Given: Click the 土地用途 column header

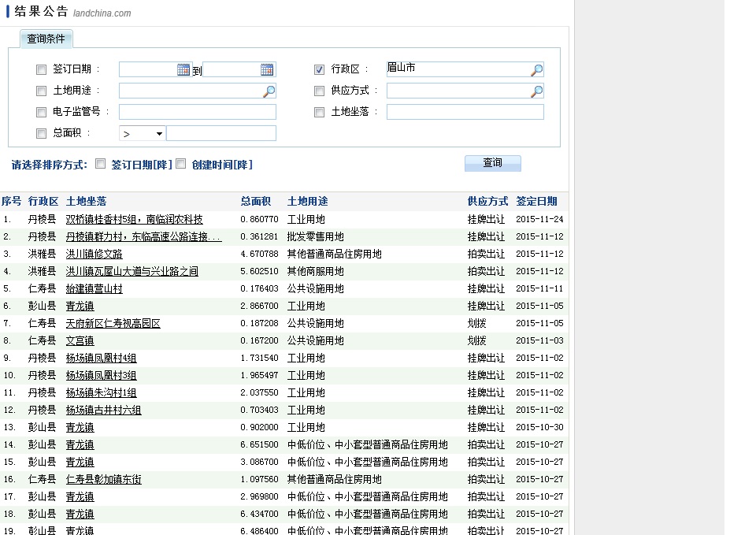Looking at the screenshot, I should [x=307, y=201].
